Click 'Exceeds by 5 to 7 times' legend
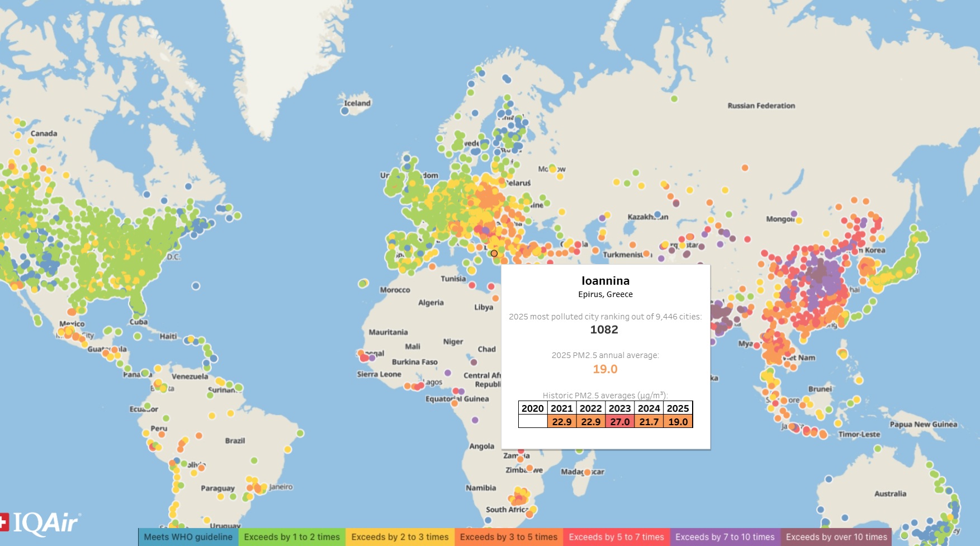The width and height of the screenshot is (980, 546). 616,537
